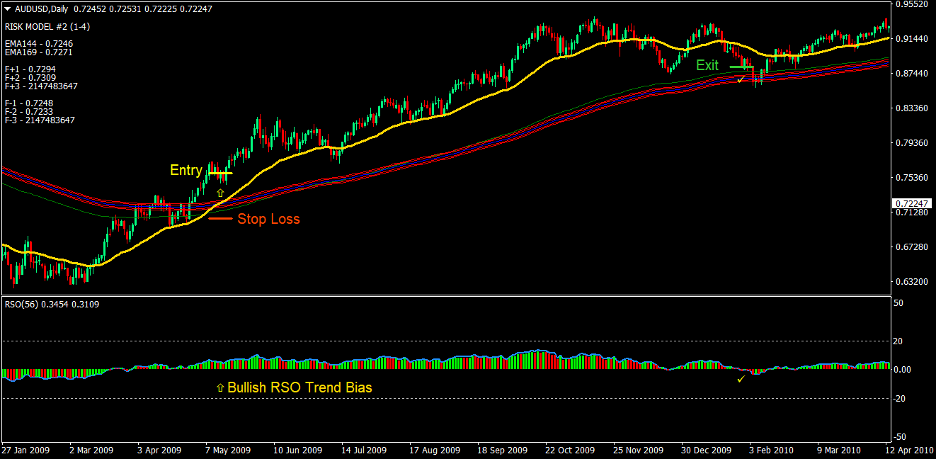Click the 18 Sep 2009 date label

pos(501,450)
